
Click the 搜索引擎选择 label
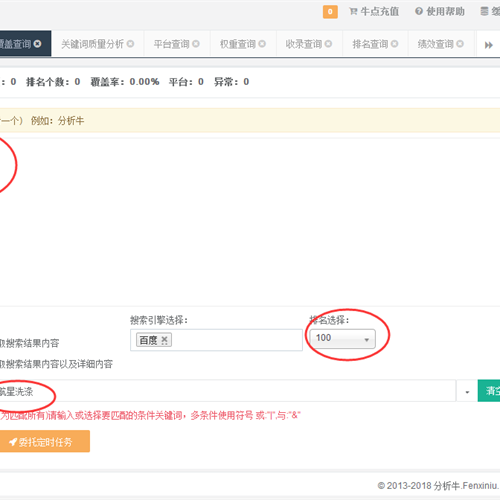[x=159, y=320]
